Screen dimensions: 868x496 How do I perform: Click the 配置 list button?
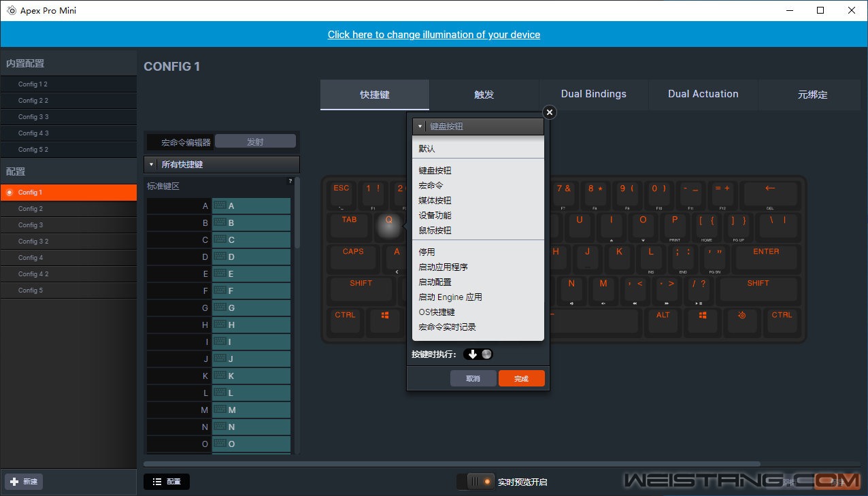coord(167,482)
